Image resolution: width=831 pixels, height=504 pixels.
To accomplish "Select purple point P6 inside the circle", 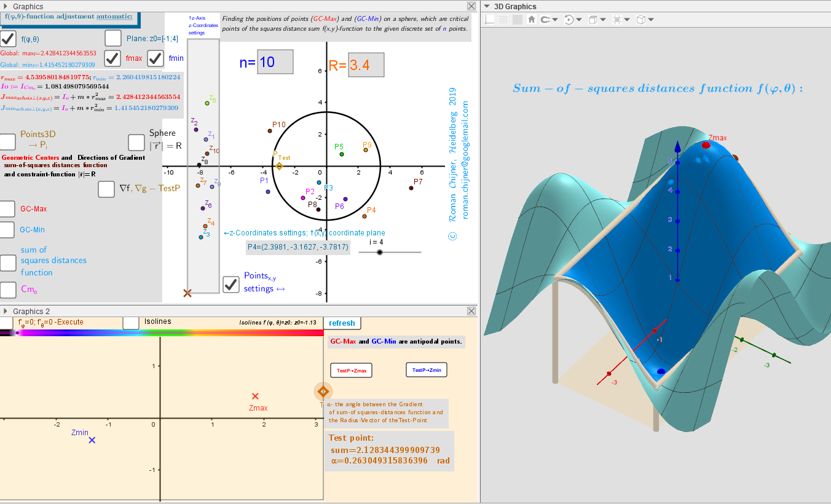I will pyautogui.click(x=345, y=199).
